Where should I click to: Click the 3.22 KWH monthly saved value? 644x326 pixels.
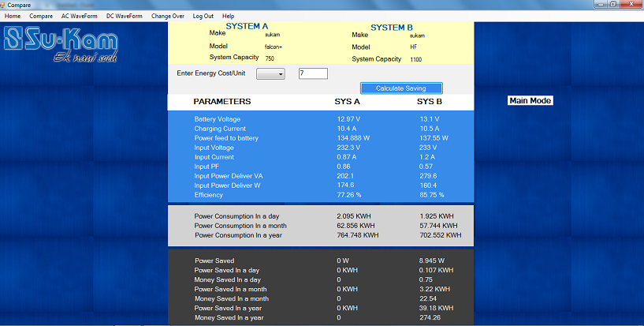pos(434,289)
